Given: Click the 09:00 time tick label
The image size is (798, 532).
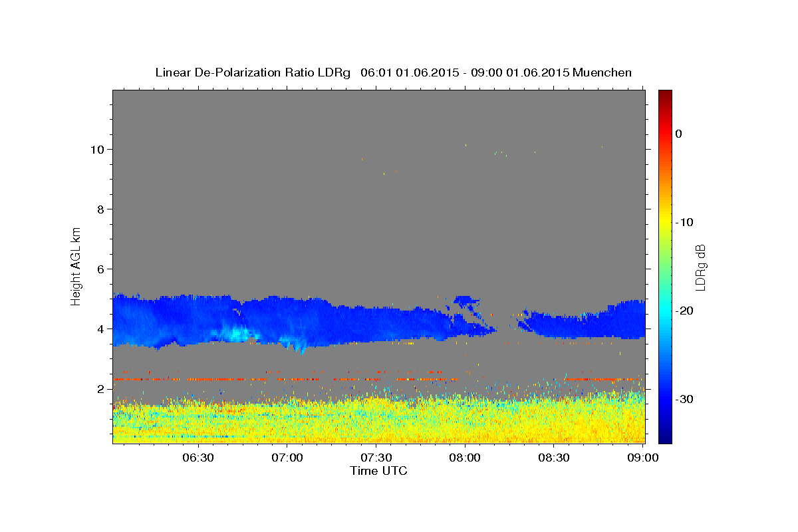Looking at the screenshot, I should (642, 458).
